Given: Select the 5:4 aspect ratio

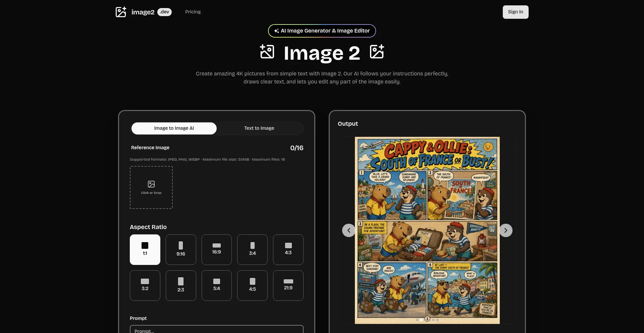Looking at the screenshot, I should click(x=217, y=285).
